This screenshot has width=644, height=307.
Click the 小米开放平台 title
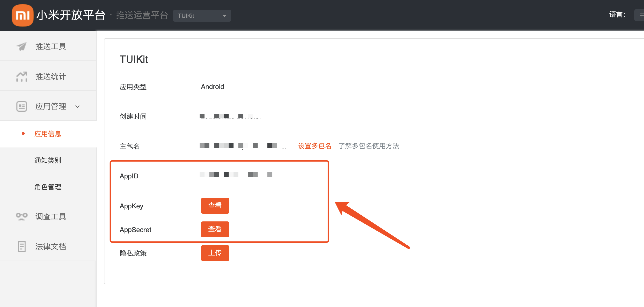[71, 15]
